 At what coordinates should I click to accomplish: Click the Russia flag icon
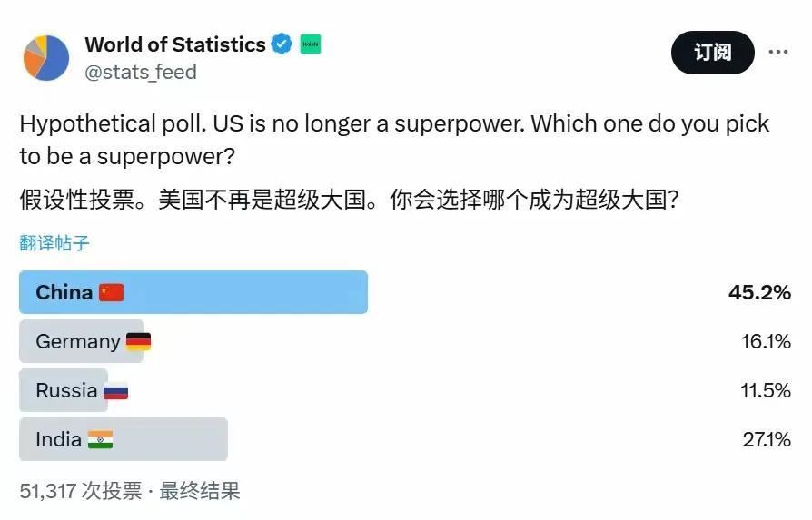[x=115, y=391]
